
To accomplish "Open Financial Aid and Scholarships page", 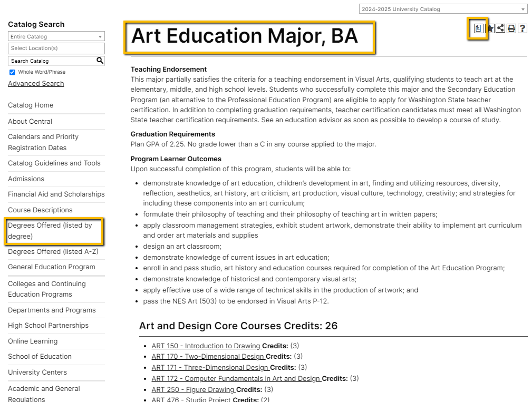I will (56, 194).
